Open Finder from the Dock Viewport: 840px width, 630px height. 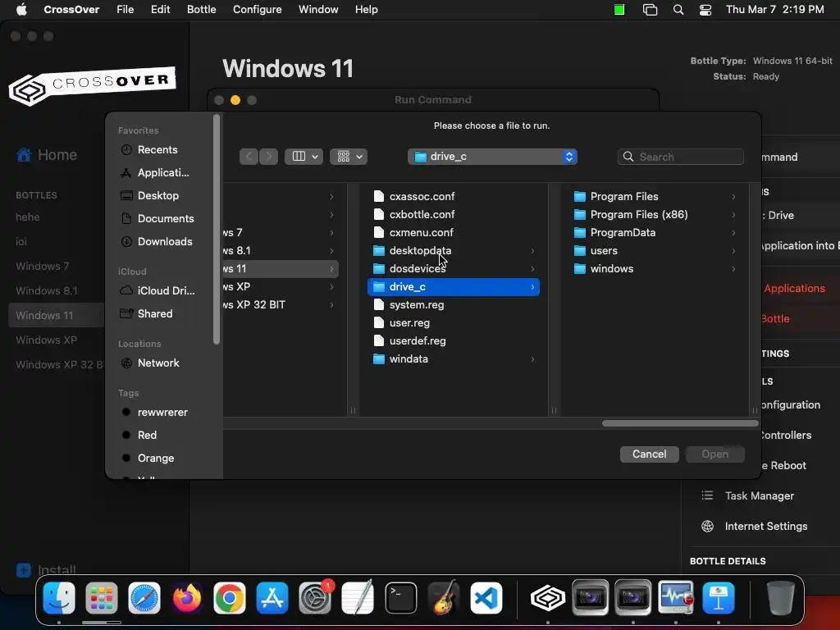[59, 598]
